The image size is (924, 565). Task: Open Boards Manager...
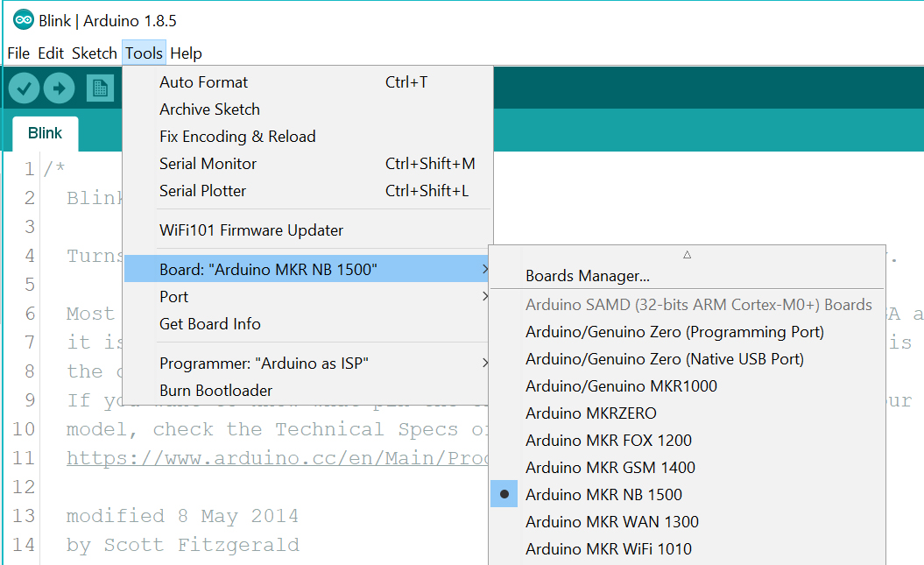point(688,276)
